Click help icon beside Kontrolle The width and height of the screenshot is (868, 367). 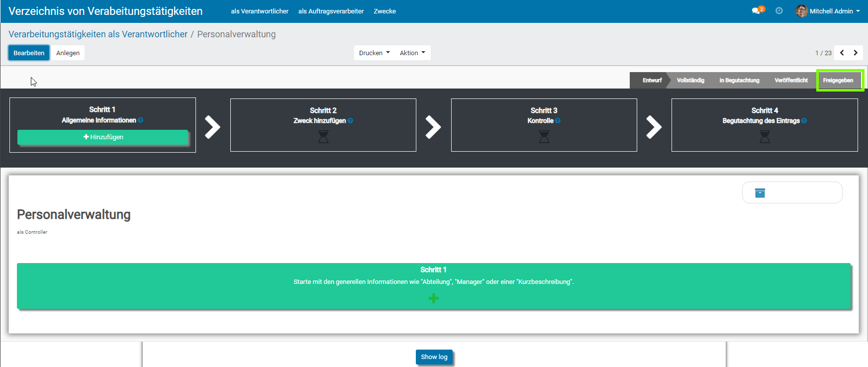tap(558, 121)
